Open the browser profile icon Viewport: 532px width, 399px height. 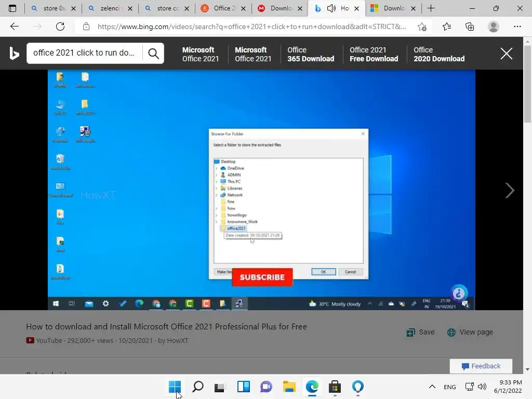pos(494,26)
